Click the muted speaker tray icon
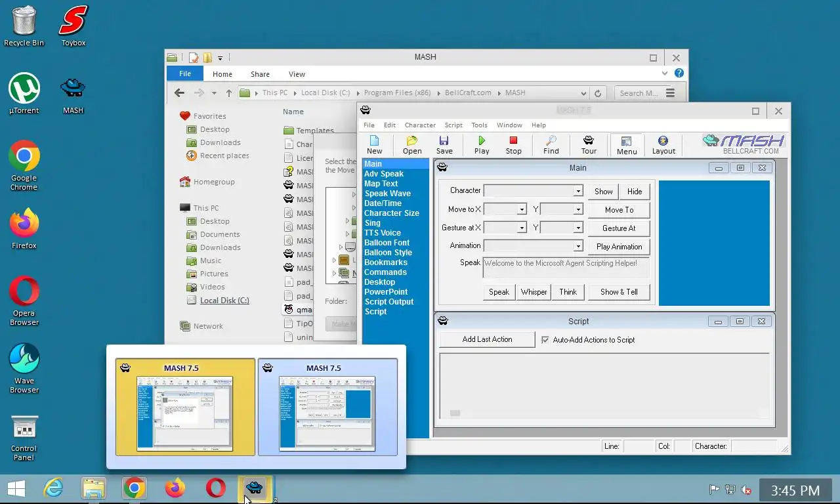 pyautogui.click(x=746, y=490)
